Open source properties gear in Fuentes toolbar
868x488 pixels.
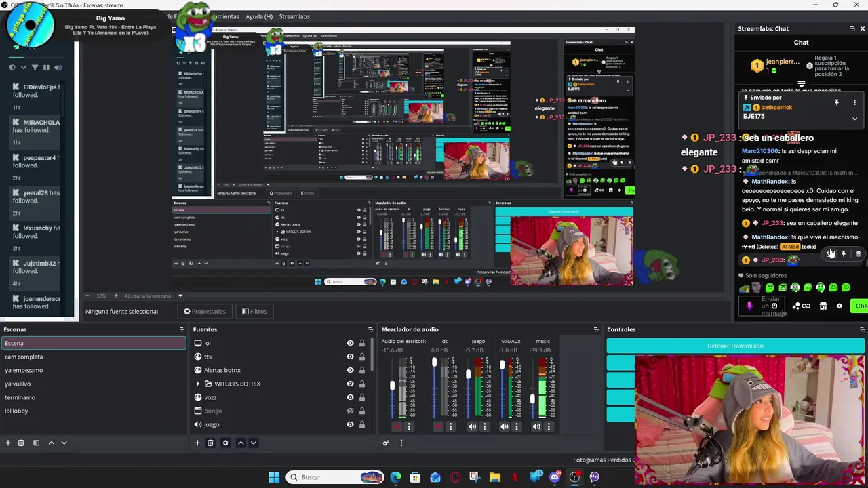(225, 443)
